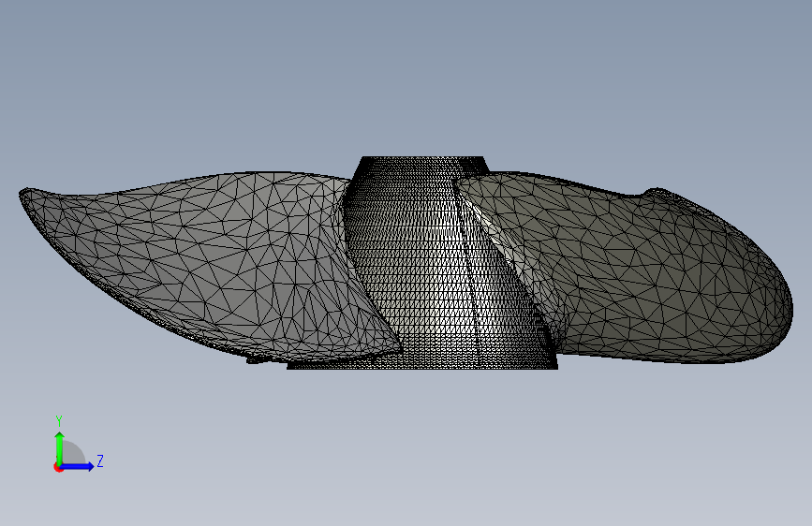Click the Y axis label
The image size is (812, 526).
click(59, 421)
